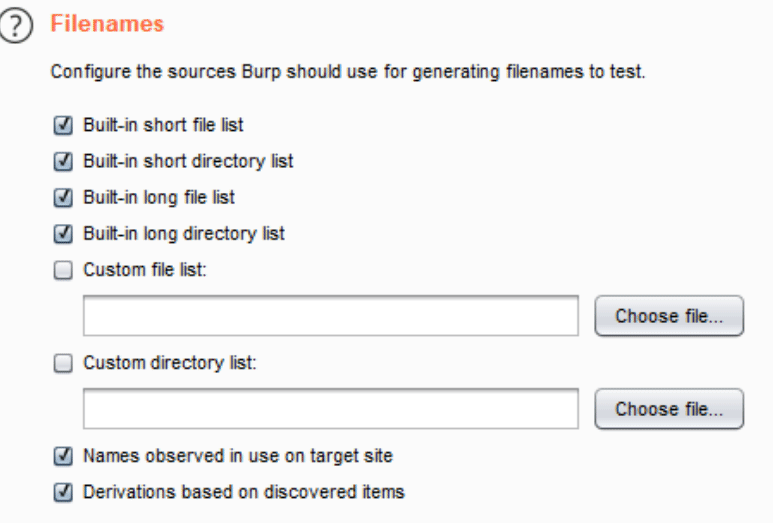Choose file for the custom directory list
Image resolution: width=773 pixels, height=523 pixels.
pos(669,409)
